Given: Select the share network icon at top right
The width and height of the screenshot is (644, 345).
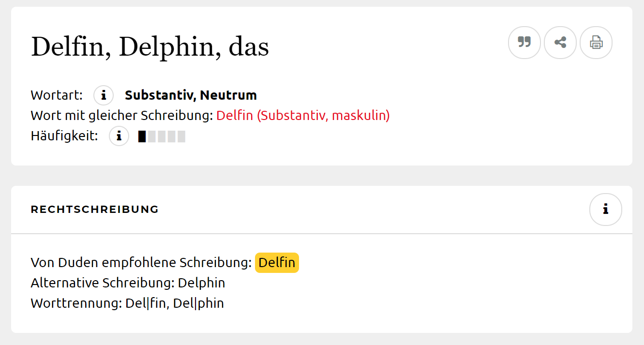Looking at the screenshot, I should [560, 43].
